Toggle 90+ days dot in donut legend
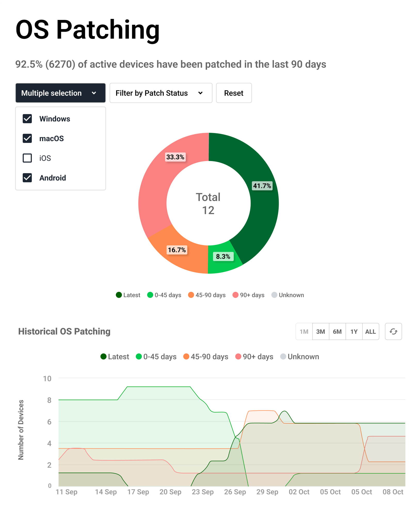Viewport: 420px width, 516px height. click(235, 295)
